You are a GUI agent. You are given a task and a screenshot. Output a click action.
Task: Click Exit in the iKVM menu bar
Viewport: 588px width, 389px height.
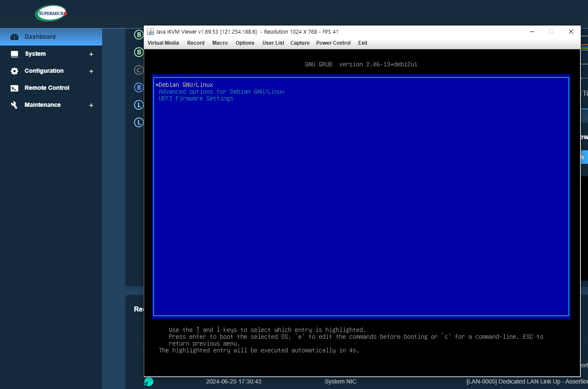pos(363,43)
